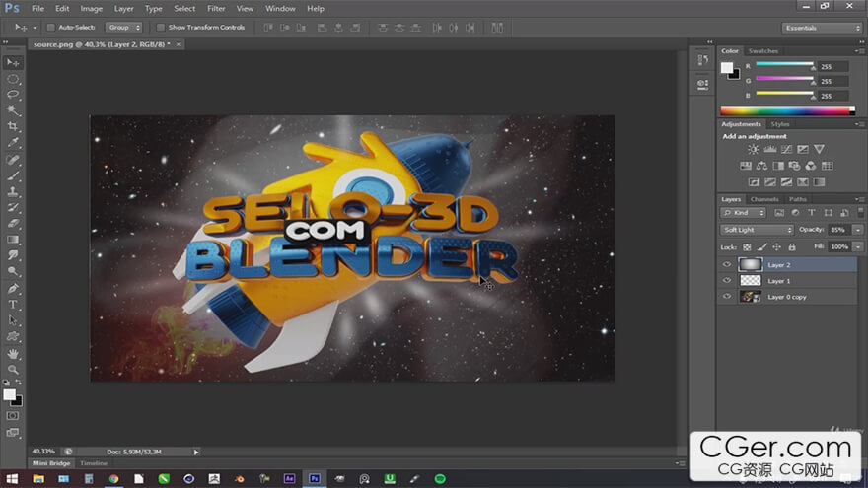This screenshot has width=868, height=488.
Task: Close the source.png document tab
Action: [179, 44]
